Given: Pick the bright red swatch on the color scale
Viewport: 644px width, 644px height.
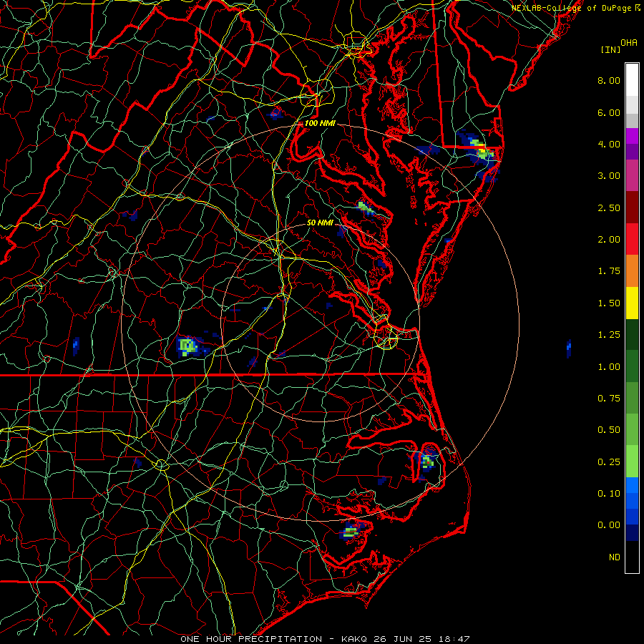Looking at the screenshot, I should (x=632, y=240).
